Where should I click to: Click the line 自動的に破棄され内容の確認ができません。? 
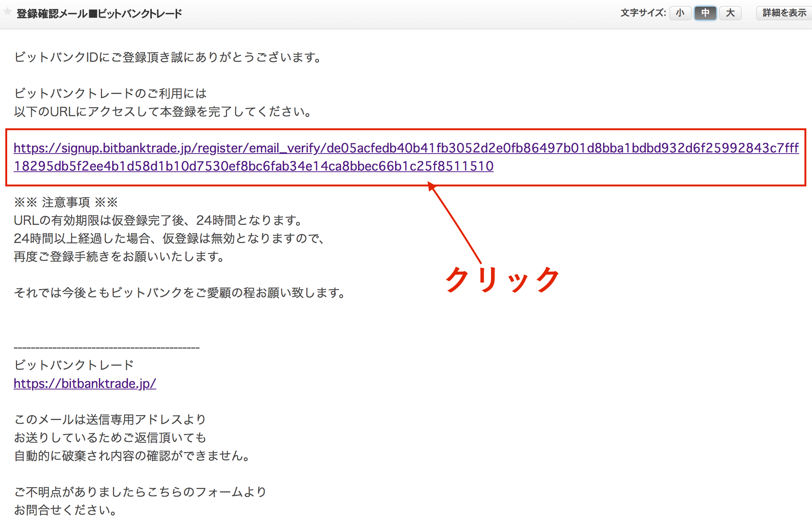pyautogui.click(x=132, y=456)
